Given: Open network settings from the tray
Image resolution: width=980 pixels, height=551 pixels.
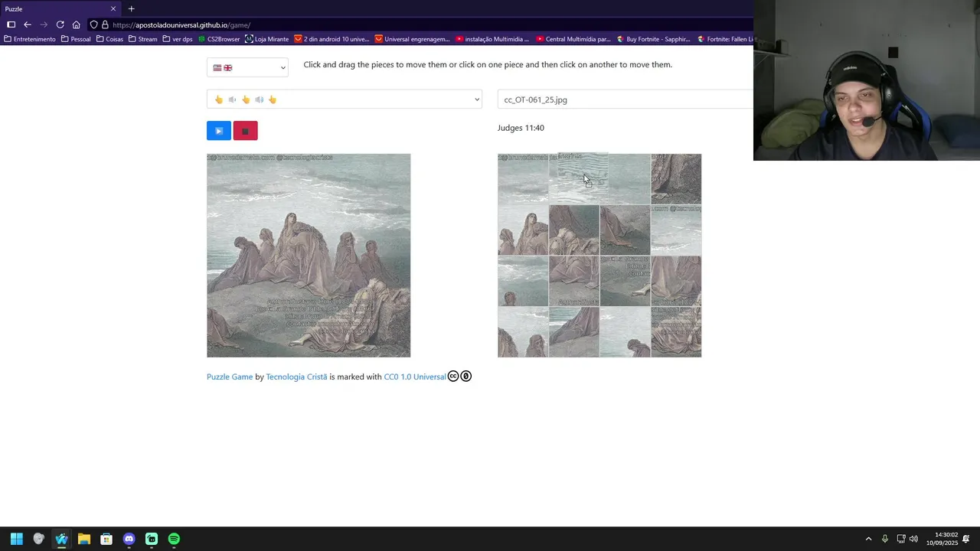Looking at the screenshot, I should (901, 539).
